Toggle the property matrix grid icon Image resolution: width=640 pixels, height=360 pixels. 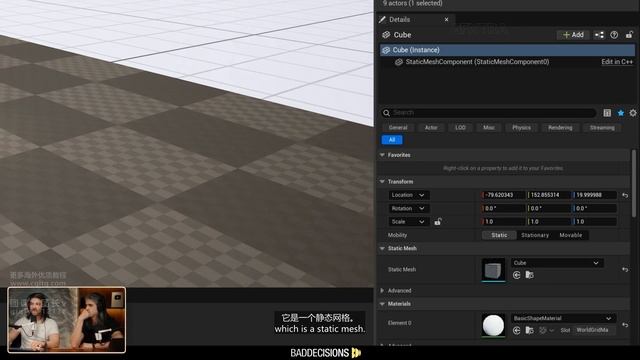point(607,113)
